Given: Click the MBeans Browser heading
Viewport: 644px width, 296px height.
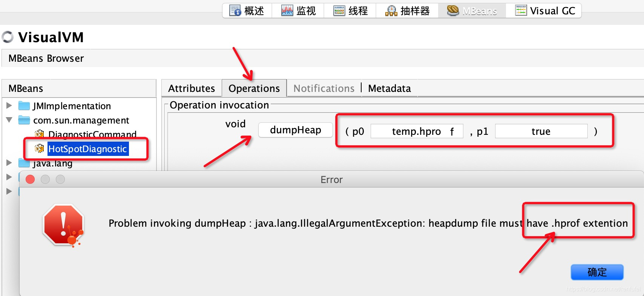Looking at the screenshot, I should 46,58.
